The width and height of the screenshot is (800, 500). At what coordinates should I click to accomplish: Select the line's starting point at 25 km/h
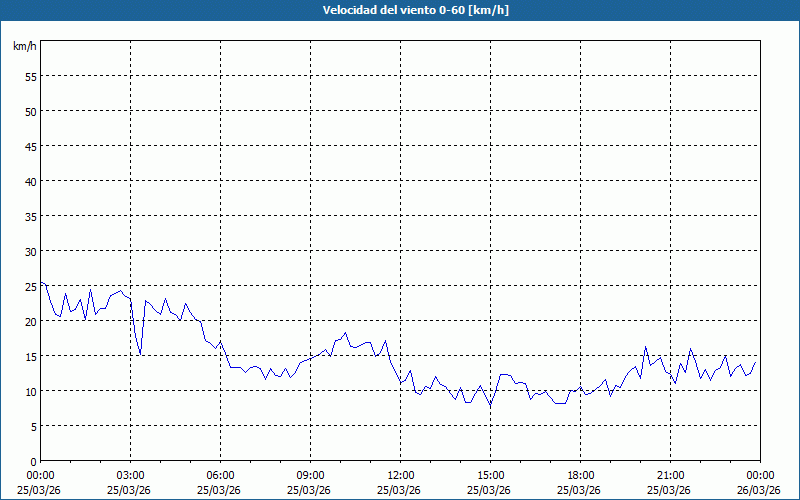(41, 283)
